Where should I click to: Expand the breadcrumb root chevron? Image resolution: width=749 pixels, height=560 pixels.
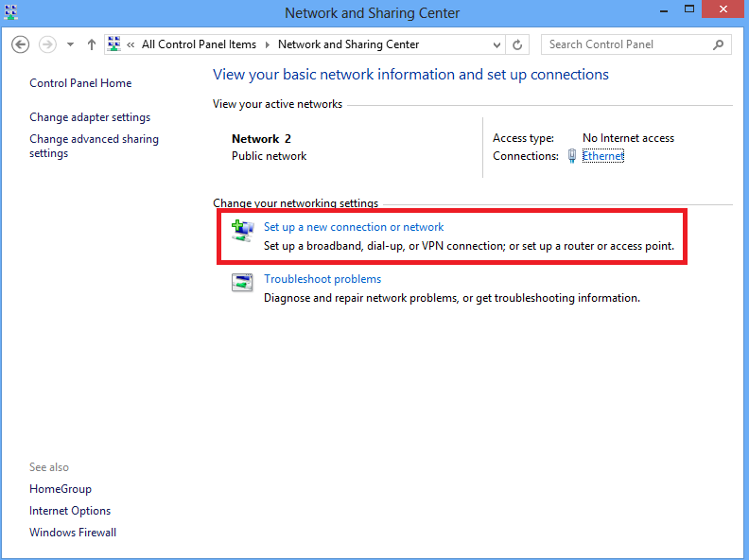[131, 44]
